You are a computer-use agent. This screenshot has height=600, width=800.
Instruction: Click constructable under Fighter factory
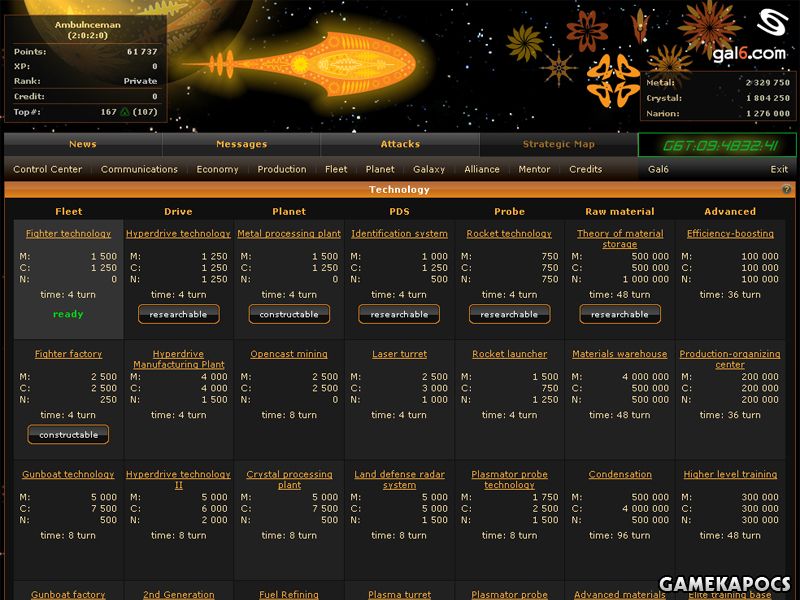coord(68,435)
